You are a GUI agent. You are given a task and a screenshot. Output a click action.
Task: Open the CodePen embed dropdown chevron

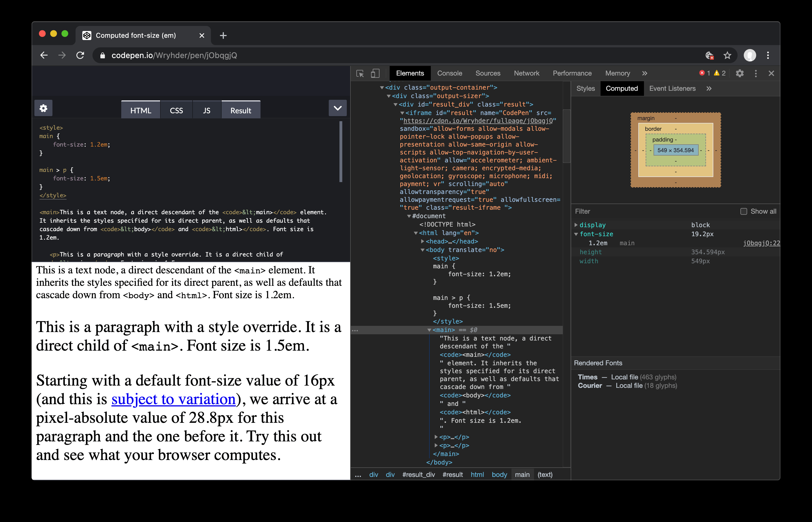337,109
